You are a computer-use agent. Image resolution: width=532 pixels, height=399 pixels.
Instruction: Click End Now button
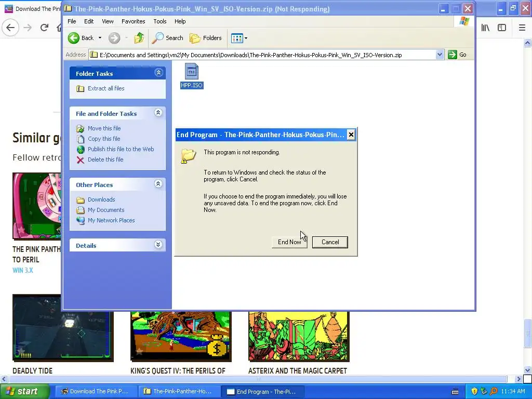[289, 242]
